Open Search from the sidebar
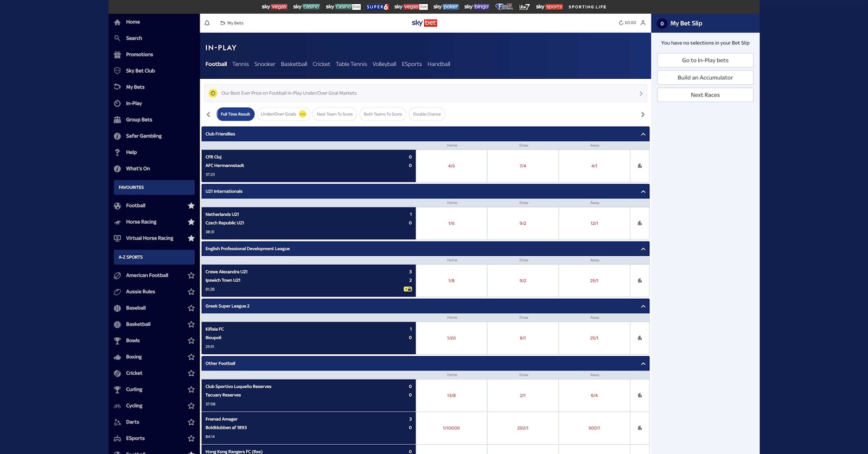868x454 pixels. coord(133,38)
